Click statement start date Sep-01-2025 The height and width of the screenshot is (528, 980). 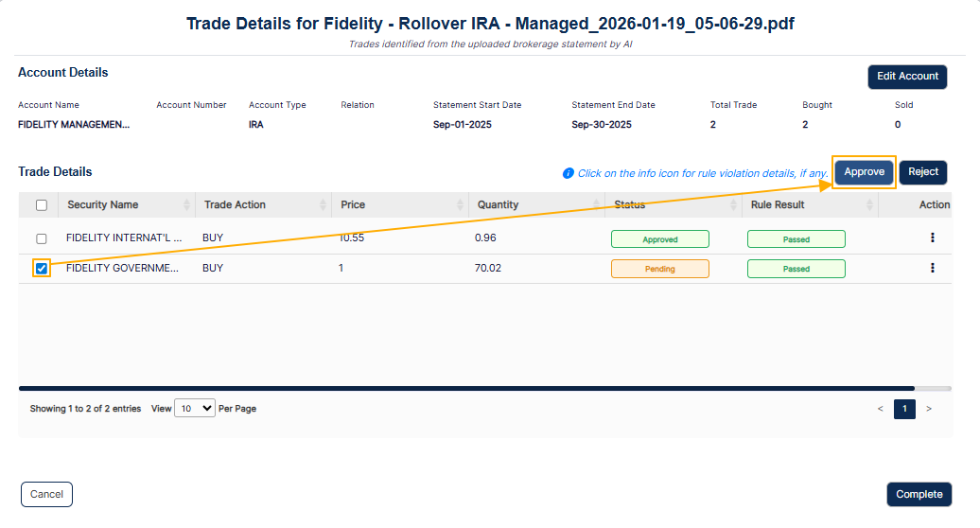pos(463,124)
